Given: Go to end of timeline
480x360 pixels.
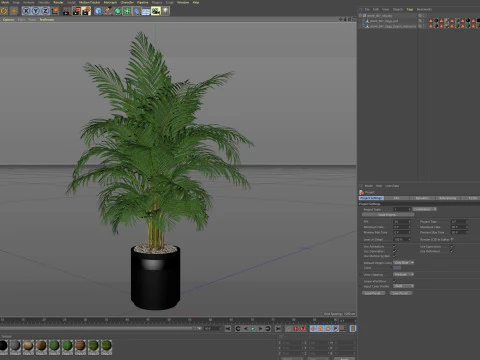Looking at the screenshot, I should pos(278,329).
